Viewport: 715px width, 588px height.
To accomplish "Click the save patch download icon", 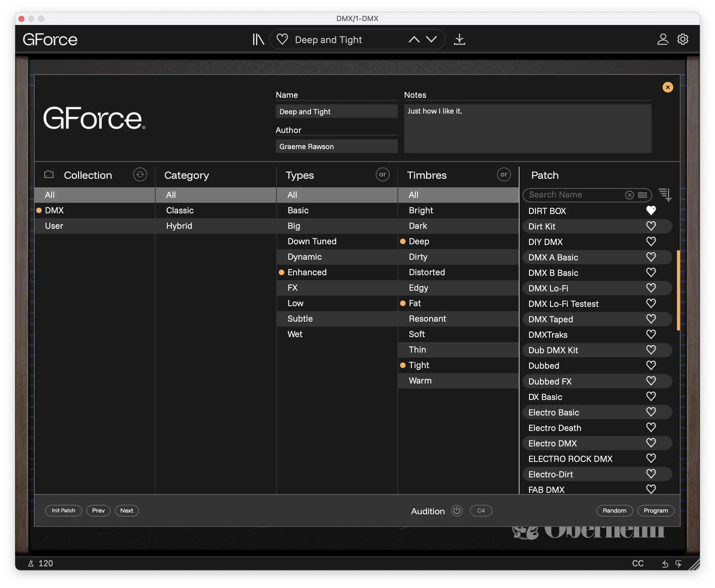I will [x=459, y=39].
